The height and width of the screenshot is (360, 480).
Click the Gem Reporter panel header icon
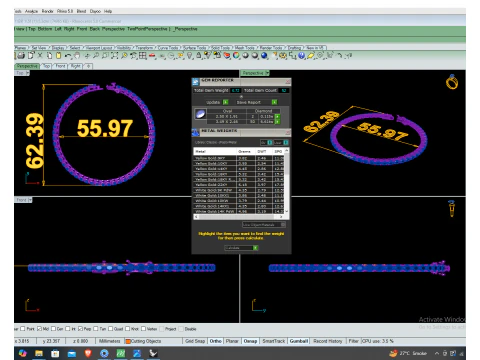pyautogui.click(x=196, y=82)
